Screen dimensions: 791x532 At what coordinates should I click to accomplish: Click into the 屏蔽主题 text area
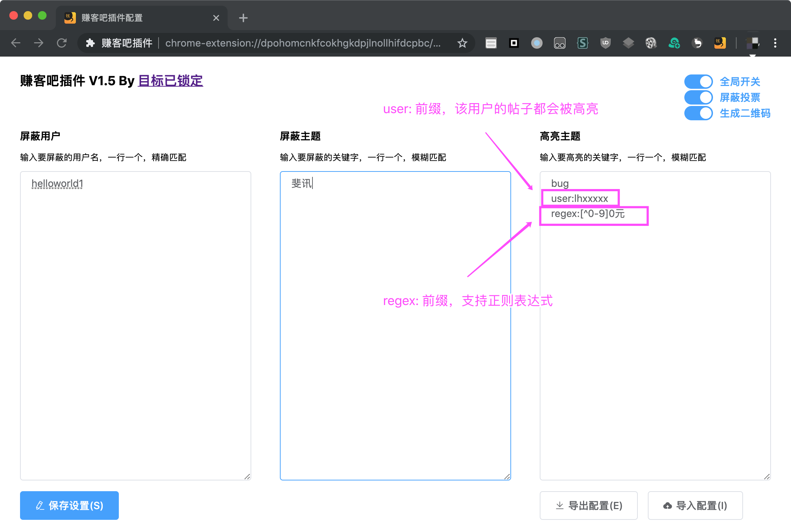point(395,325)
